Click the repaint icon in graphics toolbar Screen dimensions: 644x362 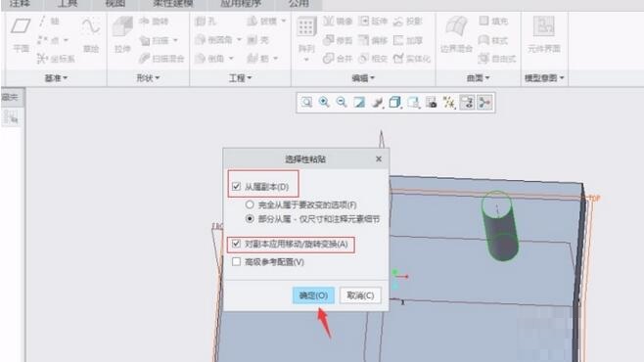(359, 102)
